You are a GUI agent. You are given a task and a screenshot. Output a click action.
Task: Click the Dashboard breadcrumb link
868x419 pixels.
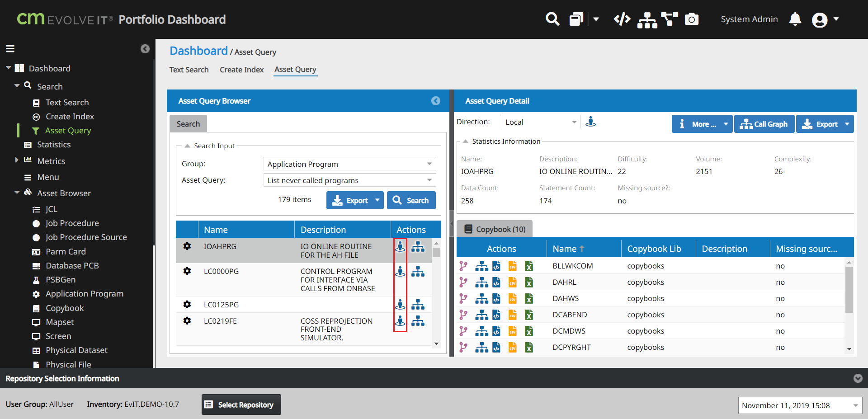point(198,51)
